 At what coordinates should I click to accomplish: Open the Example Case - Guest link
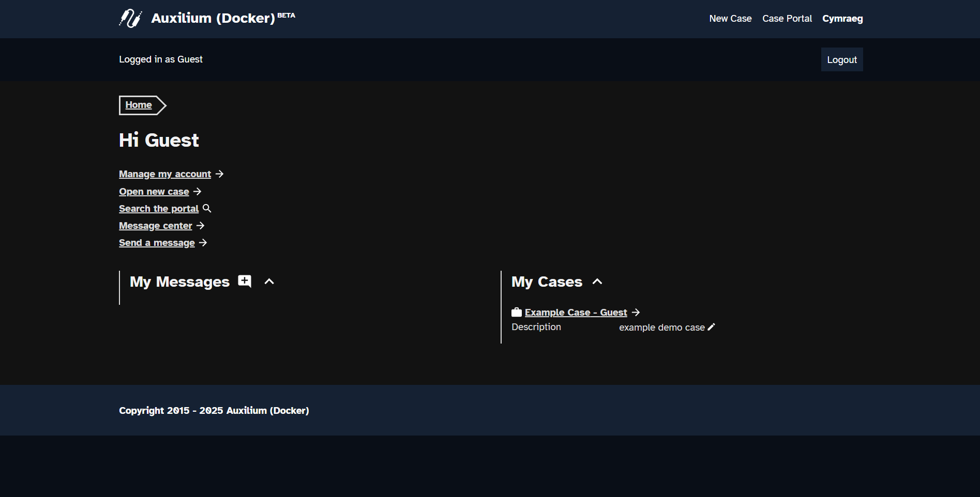[576, 312]
